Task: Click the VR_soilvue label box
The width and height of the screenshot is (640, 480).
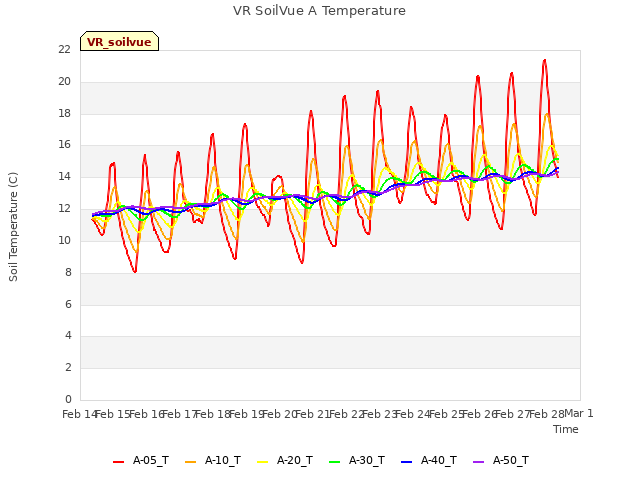Action: click(x=119, y=41)
